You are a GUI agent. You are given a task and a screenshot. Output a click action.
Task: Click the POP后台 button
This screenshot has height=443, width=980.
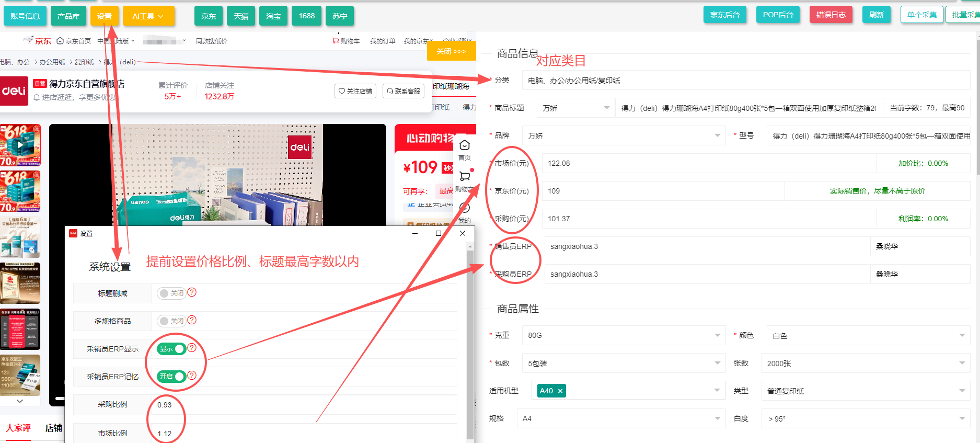pyautogui.click(x=778, y=15)
